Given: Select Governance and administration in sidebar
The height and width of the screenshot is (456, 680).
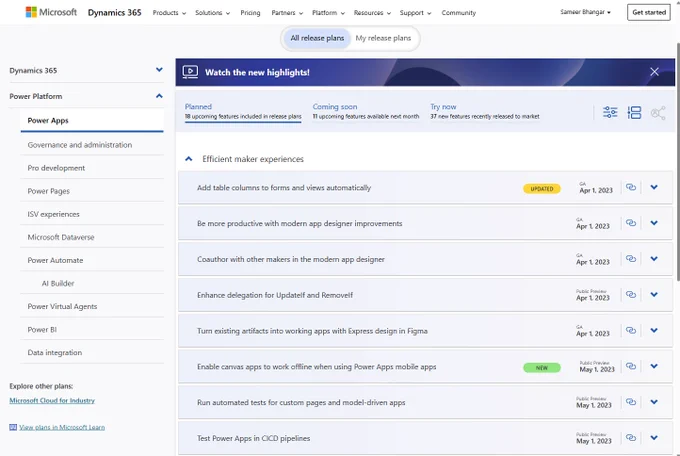Looking at the screenshot, I should click(92, 144).
